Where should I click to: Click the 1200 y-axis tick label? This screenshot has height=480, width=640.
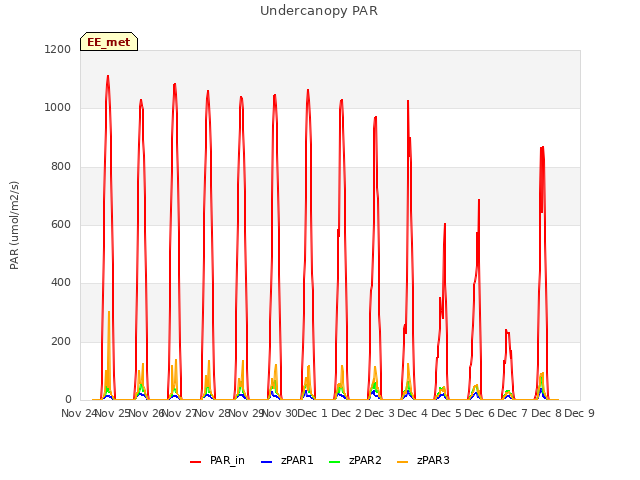coord(58,49)
